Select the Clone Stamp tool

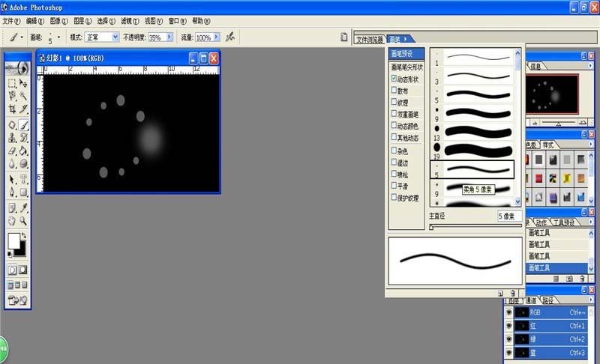coord(12,138)
